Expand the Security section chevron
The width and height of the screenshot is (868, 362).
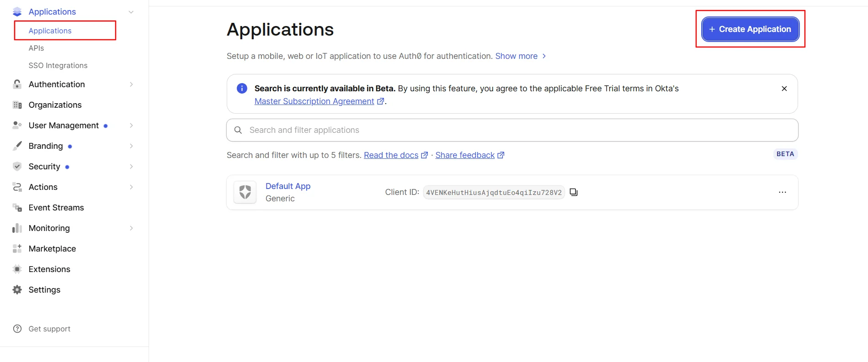coord(131,167)
